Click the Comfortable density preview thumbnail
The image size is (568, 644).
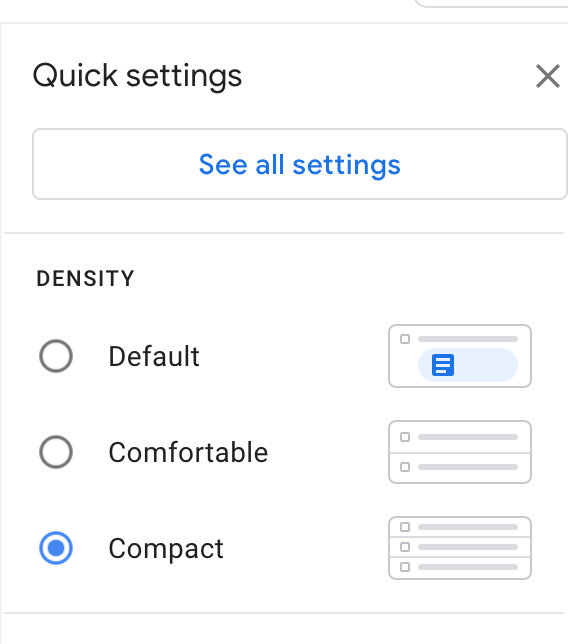[460, 452]
